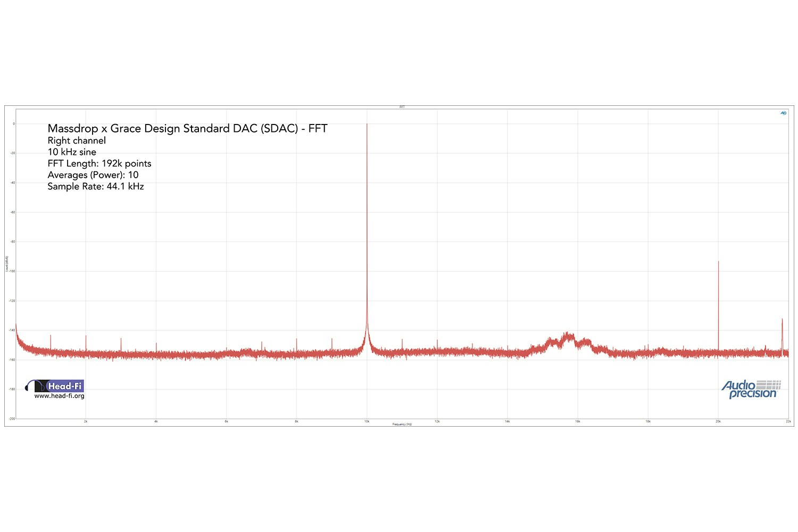Select the 10 kHz fundamental peak
This screenshot has width=798, height=532.
pos(367,160)
